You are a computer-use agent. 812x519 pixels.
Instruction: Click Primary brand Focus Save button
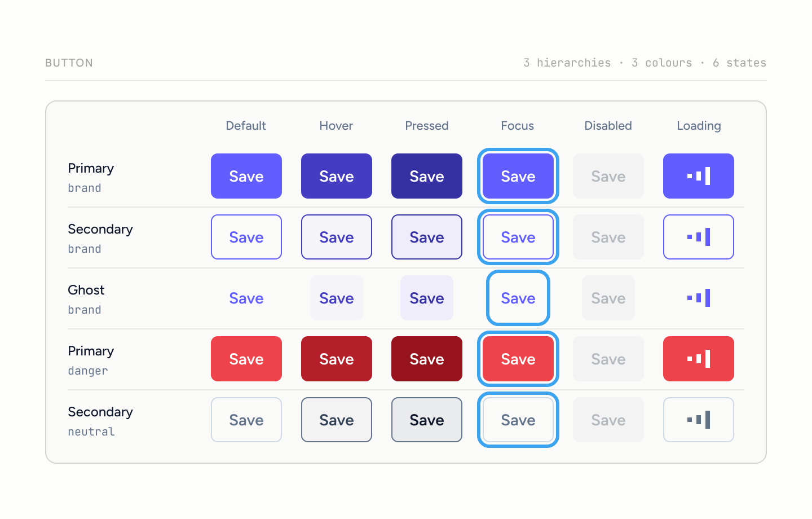click(518, 176)
